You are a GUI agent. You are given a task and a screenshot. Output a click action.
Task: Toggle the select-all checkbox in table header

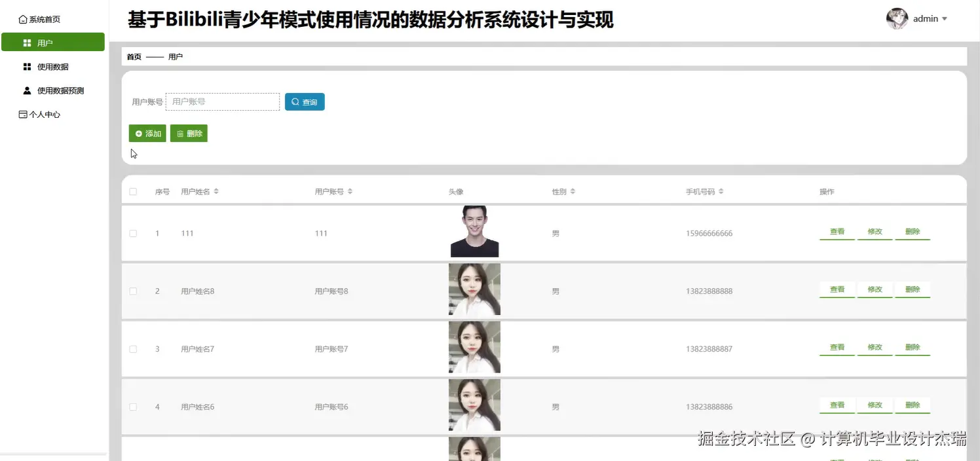[x=133, y=192]
